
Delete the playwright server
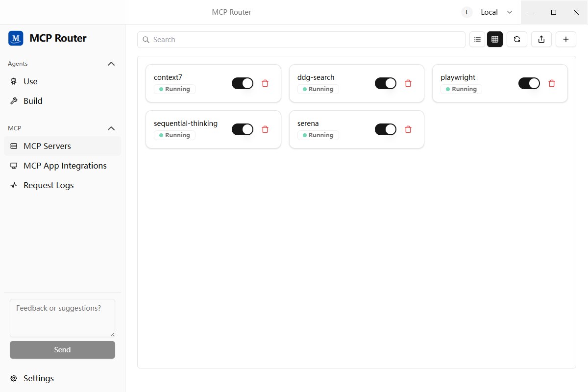(552, 83)
